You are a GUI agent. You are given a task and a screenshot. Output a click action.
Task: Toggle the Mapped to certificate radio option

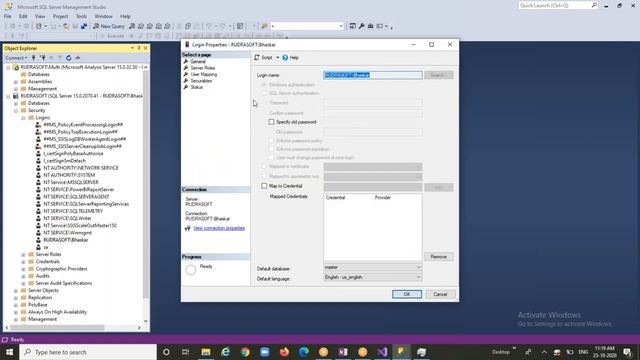(264, 167)
